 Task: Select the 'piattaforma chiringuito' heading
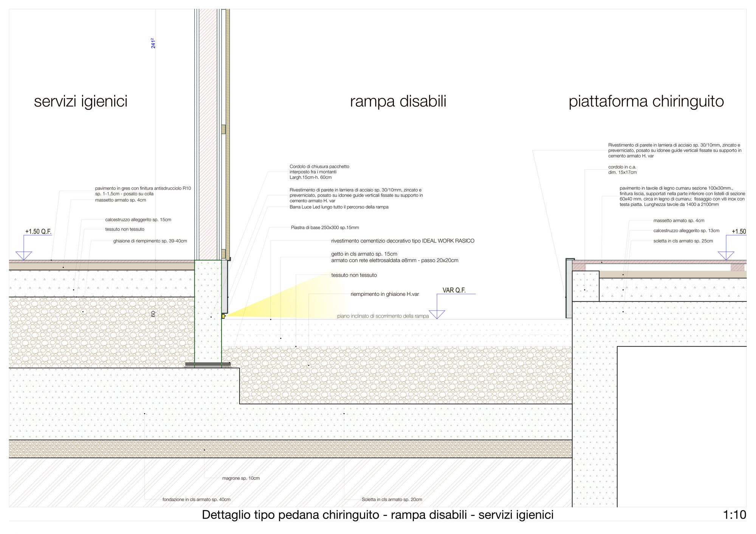click(646, 102)
